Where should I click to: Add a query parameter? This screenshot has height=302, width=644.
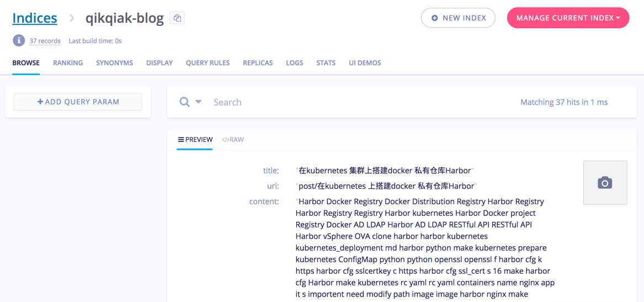pos(78,102)
